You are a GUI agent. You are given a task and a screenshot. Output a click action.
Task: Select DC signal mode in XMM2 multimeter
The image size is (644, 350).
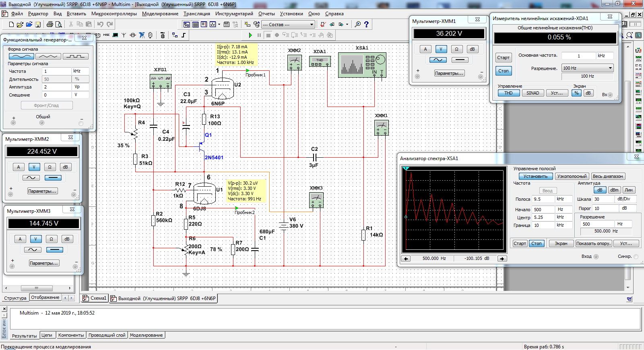click(53, 178)
